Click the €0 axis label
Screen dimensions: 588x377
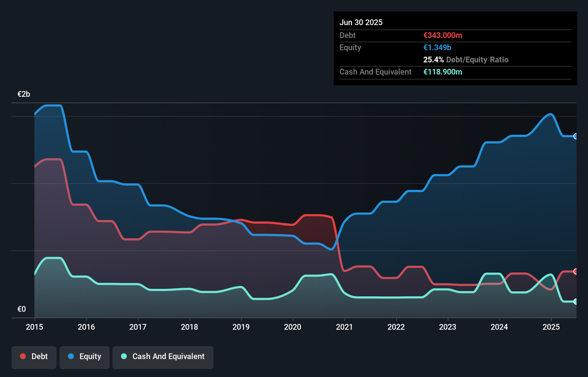tap(21, 309)
